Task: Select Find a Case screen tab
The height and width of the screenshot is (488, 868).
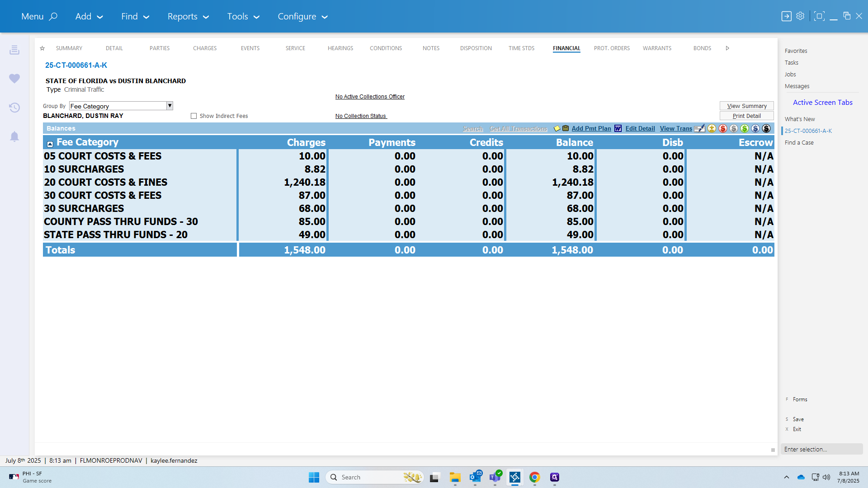Action: click(799, 143)
